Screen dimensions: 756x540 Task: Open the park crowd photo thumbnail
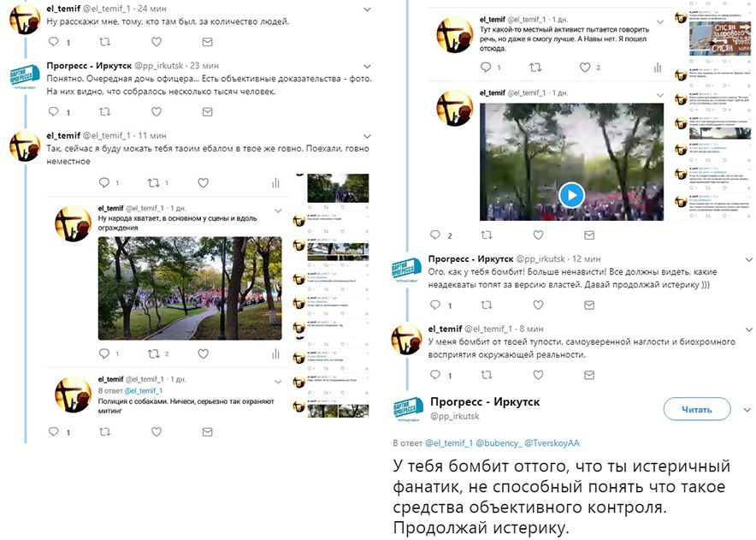tap(190, 288)
